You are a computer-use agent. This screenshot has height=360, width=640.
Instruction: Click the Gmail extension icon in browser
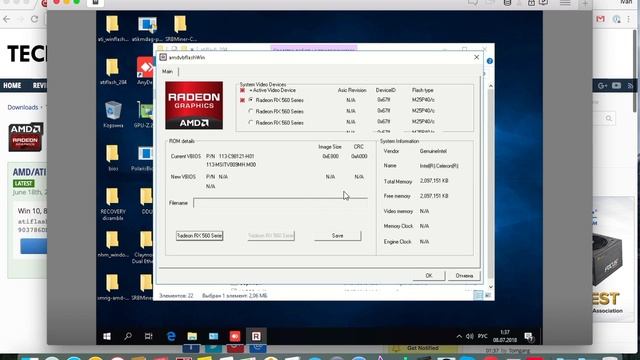(600, 19)
